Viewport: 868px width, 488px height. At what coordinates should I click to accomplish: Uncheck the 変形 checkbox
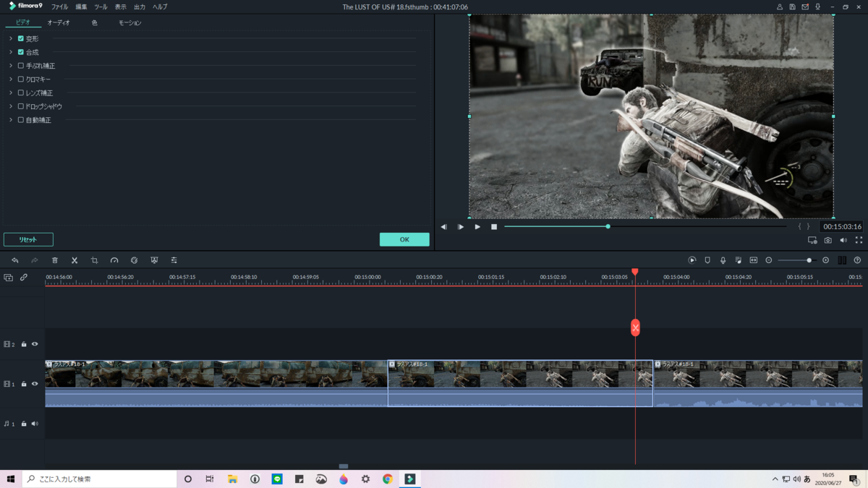[x=21, y=38]
